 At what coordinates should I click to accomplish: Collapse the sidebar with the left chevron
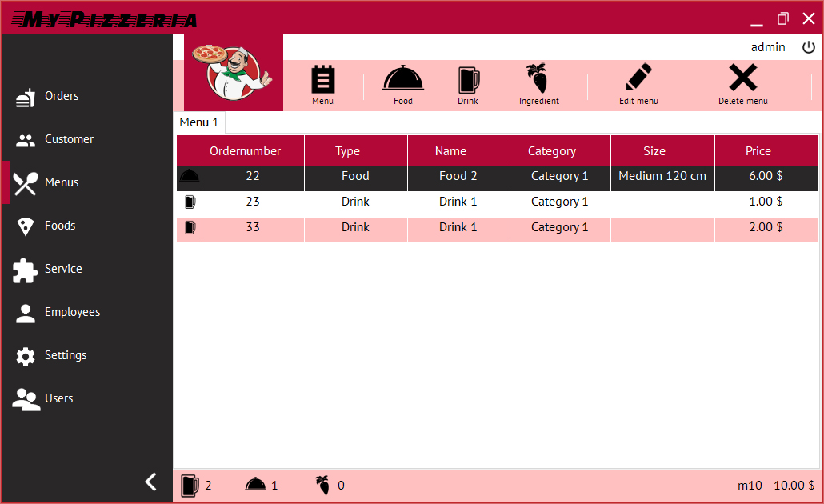[x=150, y=482]
